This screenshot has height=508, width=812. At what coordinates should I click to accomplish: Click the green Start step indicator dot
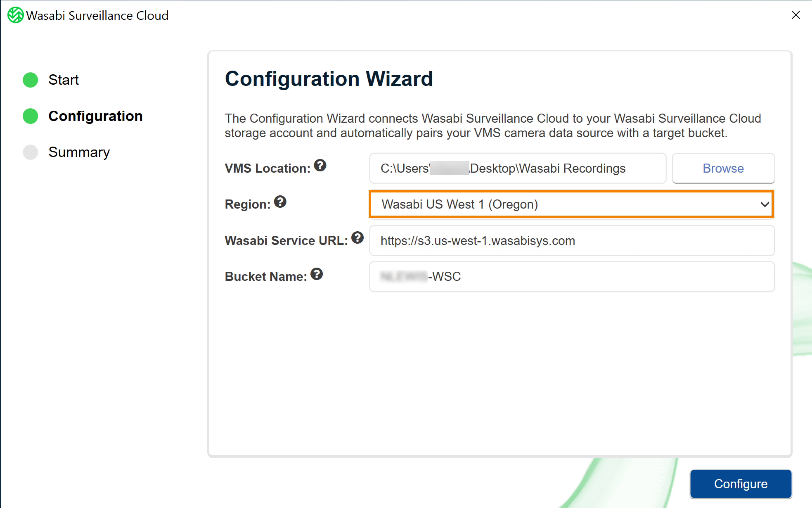[x=30, y=80]
